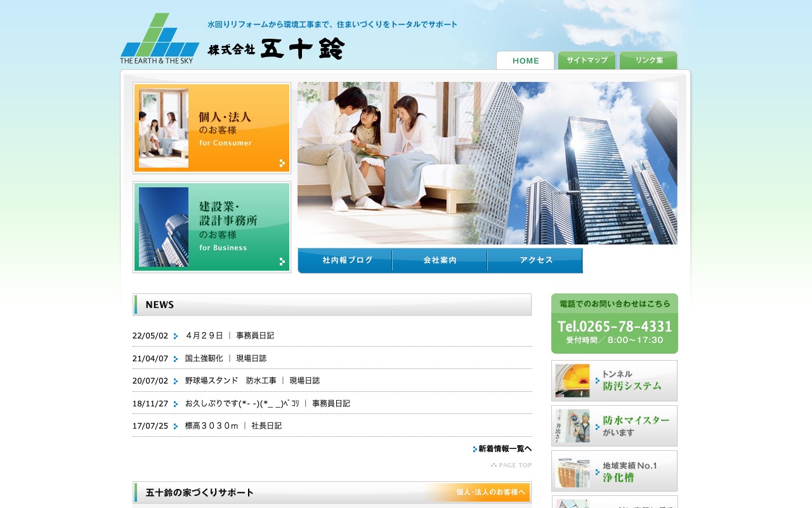Click 現場日誌 category beside 野球場スタンド
812x508 pixels.
click(x=304, y=380)
